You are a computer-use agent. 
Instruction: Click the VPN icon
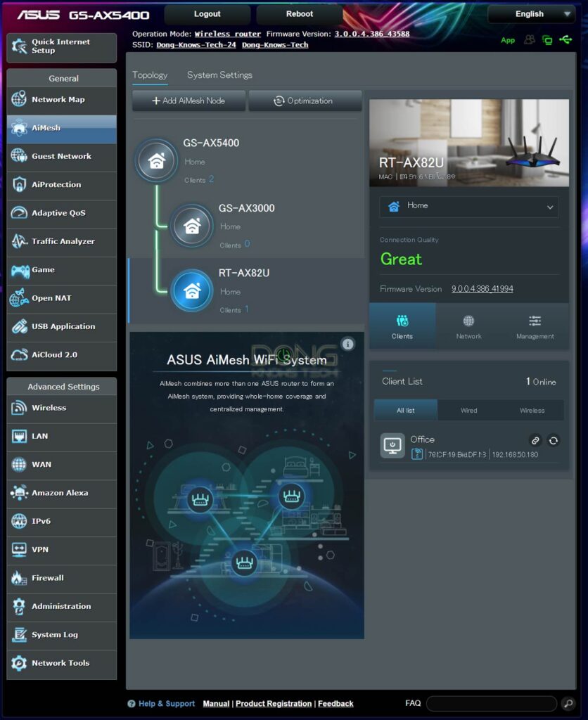[19, 550]
